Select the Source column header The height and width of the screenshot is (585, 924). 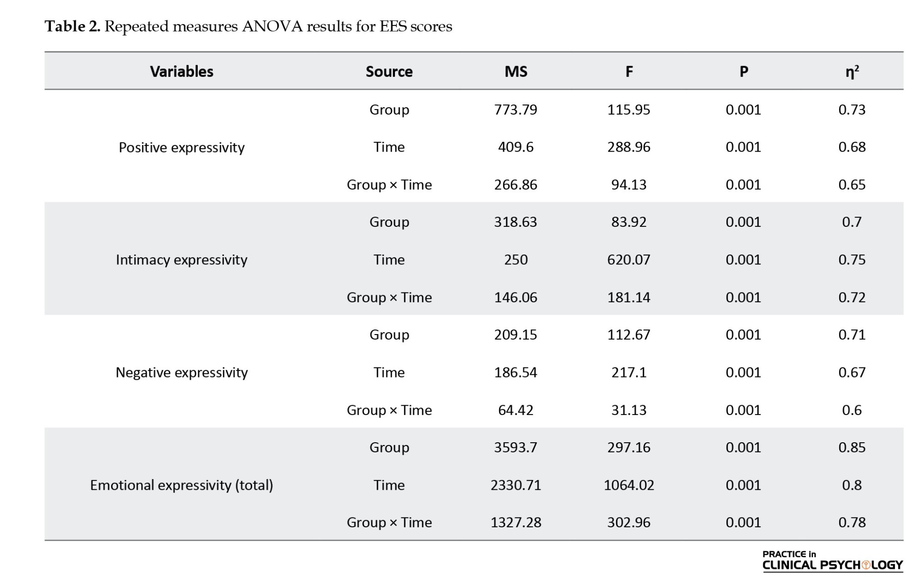coord(389,72)
